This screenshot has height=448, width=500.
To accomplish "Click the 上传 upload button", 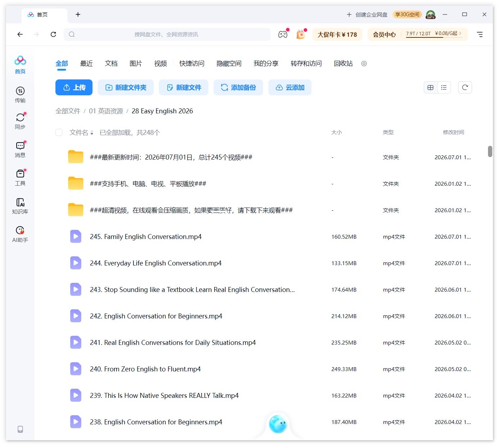I will [74, 88].
